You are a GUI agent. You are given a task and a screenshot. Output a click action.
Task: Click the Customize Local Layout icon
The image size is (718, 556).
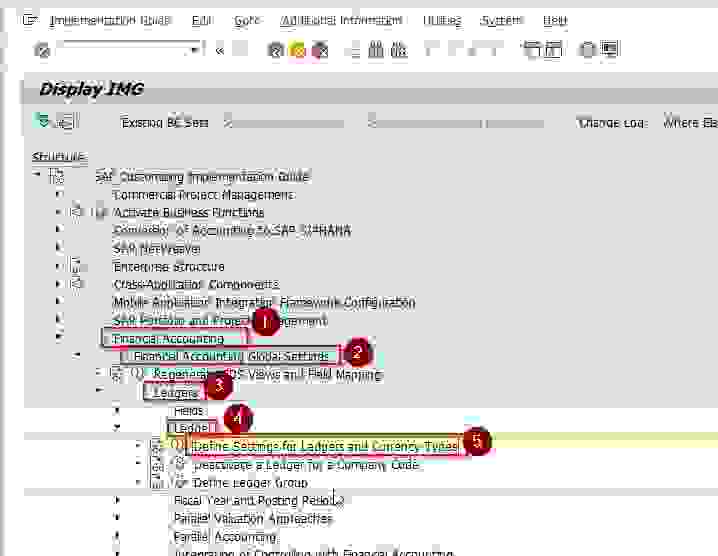click(x=610, y=49)
